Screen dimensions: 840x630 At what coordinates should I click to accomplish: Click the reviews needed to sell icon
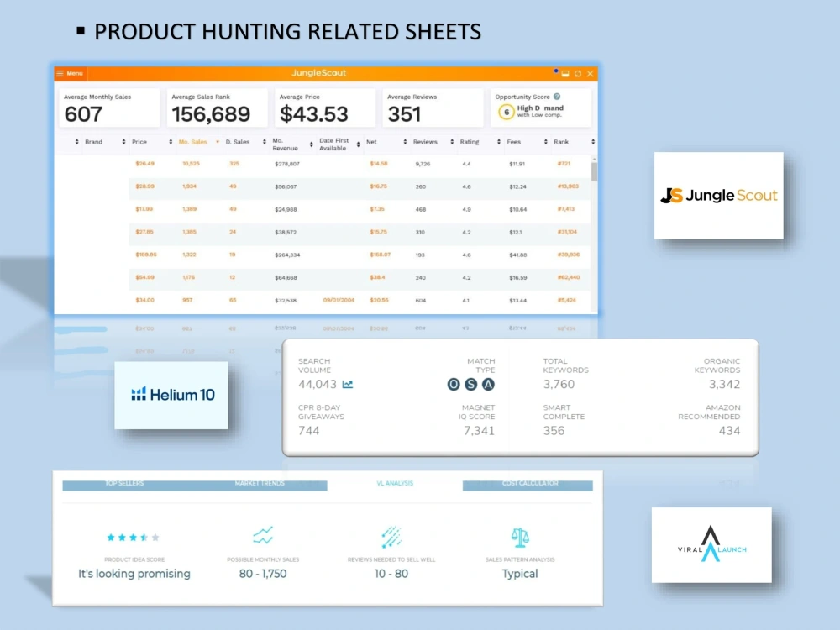(391, 537)
